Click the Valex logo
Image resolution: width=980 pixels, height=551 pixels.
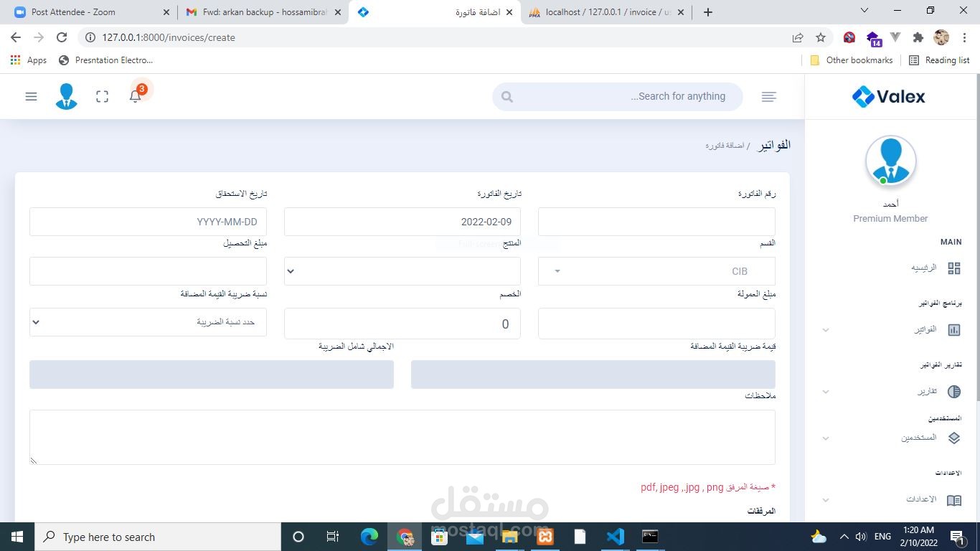pyautogui.click(x=889, y=96)
